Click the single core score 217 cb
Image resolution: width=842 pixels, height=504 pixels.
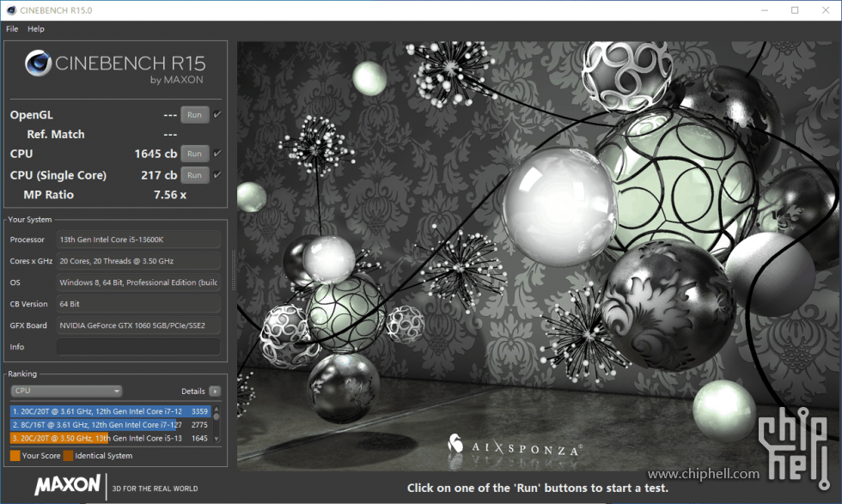(159, 175)
